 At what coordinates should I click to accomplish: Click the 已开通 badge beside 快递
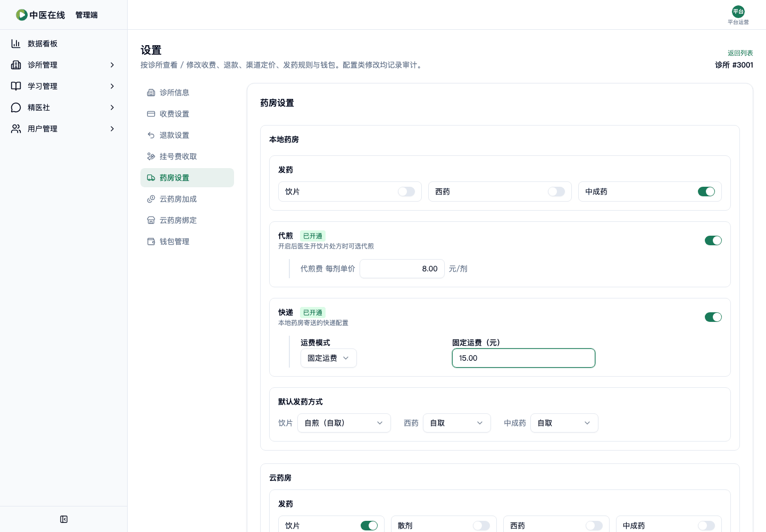point(313,313)
